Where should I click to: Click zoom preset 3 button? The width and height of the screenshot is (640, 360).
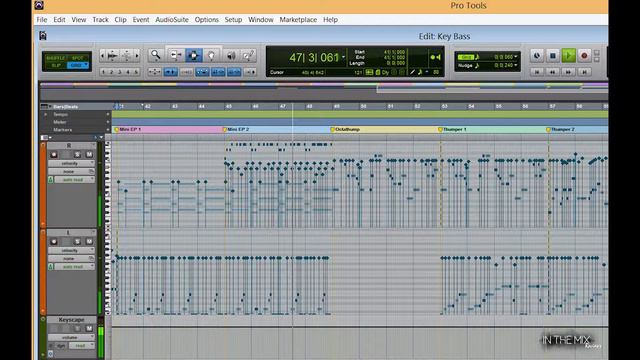click(120, 72)
